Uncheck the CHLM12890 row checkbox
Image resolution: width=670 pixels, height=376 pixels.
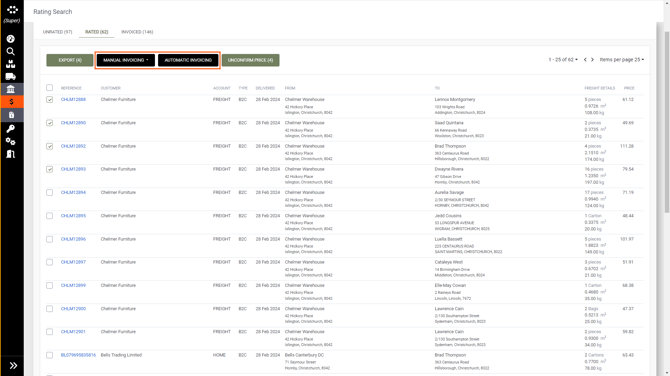50,123
